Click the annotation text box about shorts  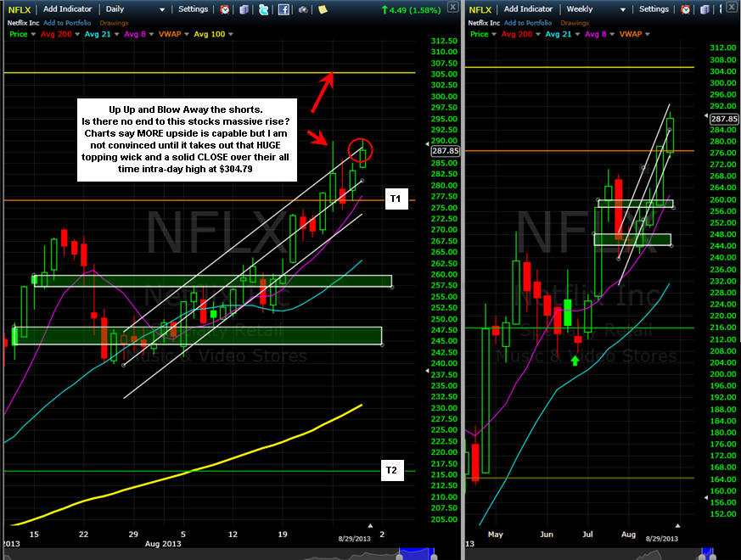click(187, 140)
